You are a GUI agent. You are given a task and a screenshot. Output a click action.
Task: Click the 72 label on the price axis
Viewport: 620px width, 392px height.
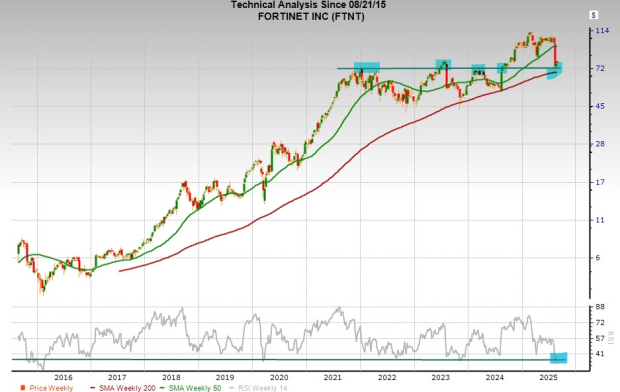click(x=600, y=68)
